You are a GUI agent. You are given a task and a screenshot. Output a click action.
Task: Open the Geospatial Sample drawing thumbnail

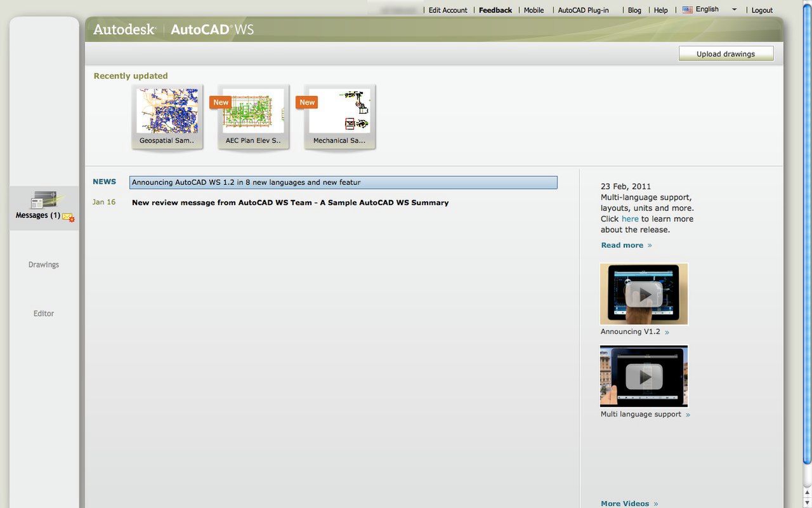(167, 117)
